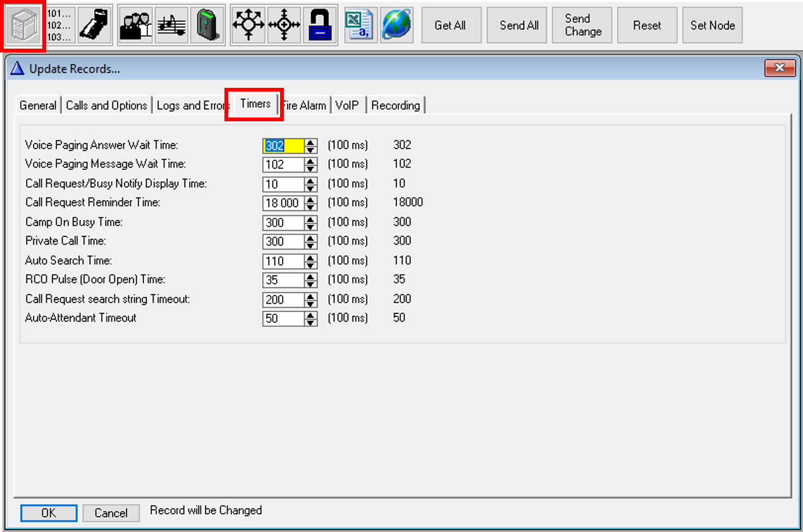Click the Excel export icon

360,25
